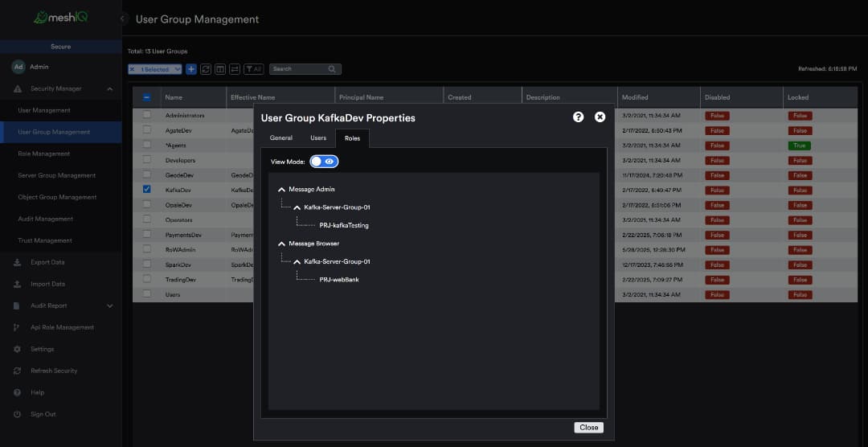Click the Settings gear icon in the sidebar
This screenshot has height=447, width=868.
point(17,349)
